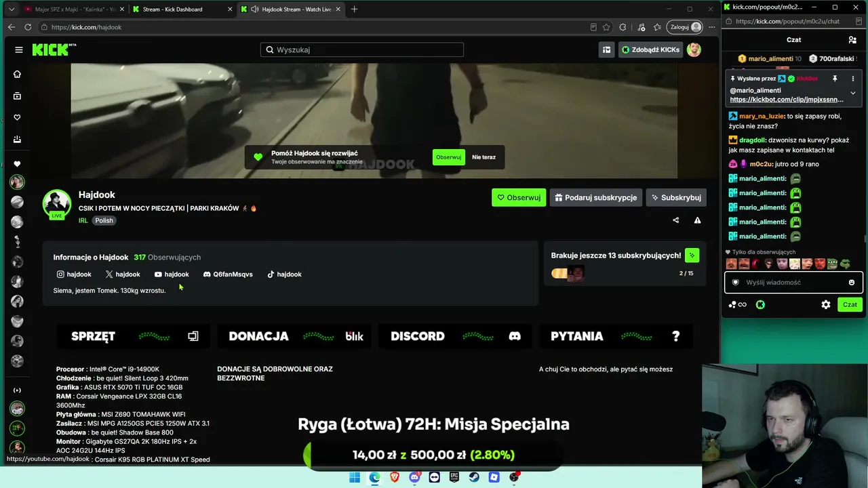Screen dimensions: 868x488
Task: Click the KICK logo to go home
Action: 54,49
